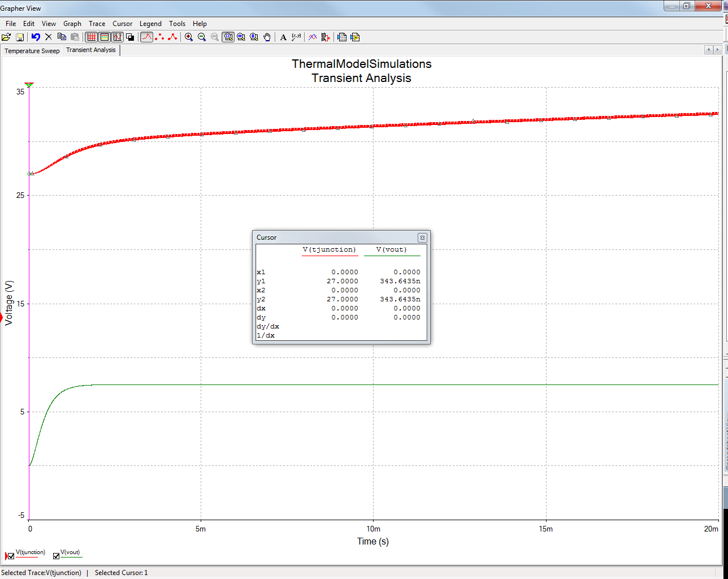This screenshot has width=728, height=579.
Task: Click the tab scroll left arrow
Action: 708,50
